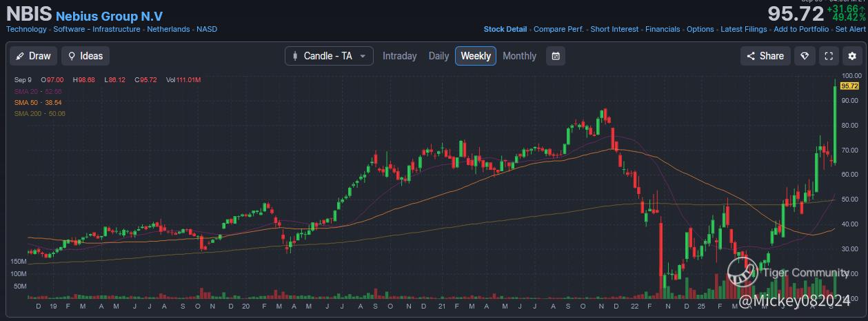Viewport: 868px width, 321px height.
Task: Open chart settings gear
Action: coord(852,56)
